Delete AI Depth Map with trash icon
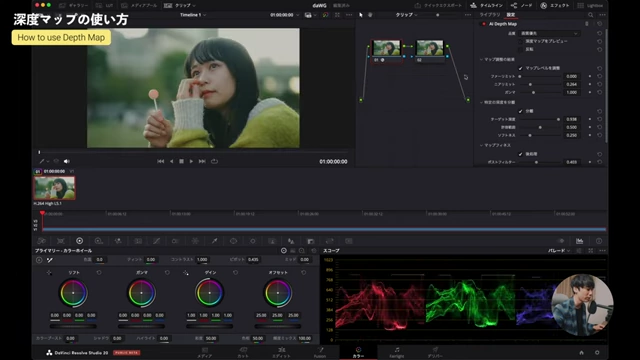640x360 pixels. (x=587, y=24)
